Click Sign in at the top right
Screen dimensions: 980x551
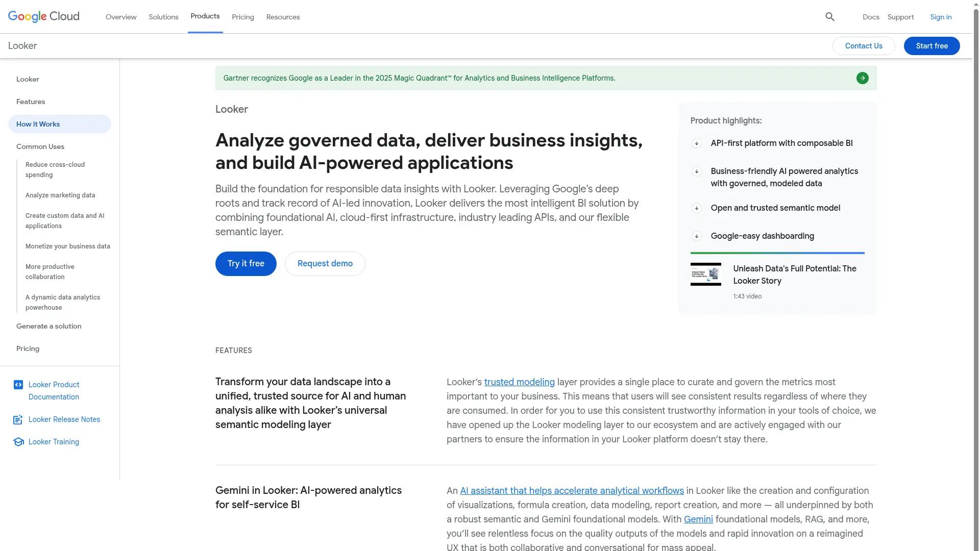coord(941,17)
